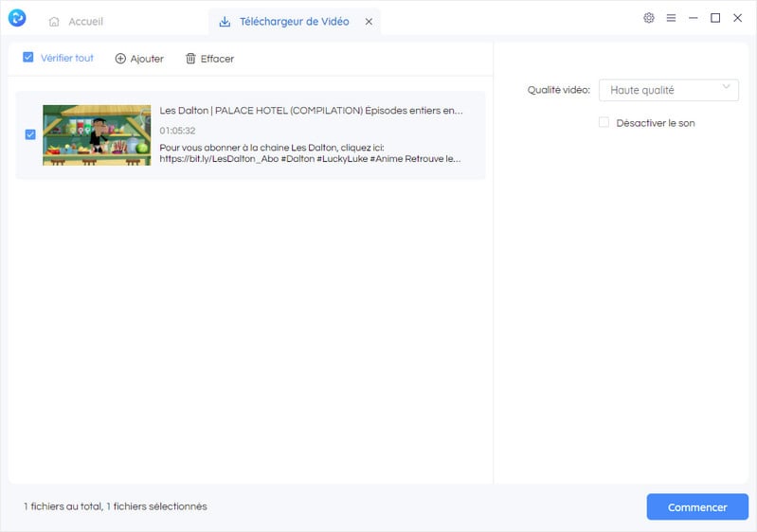Uncheck the Les Dalton video checkbox
The height and width of the screenshot is (532, 757).
click(30, 134)
